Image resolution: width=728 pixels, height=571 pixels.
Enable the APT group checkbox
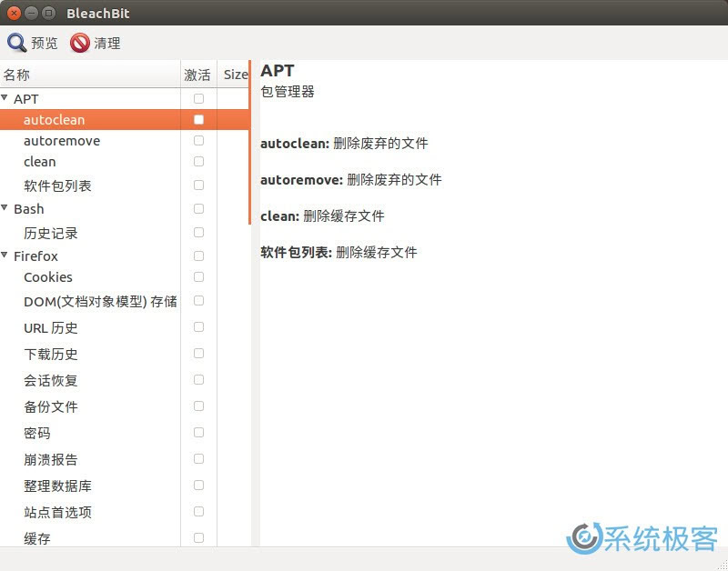[198, 98]
